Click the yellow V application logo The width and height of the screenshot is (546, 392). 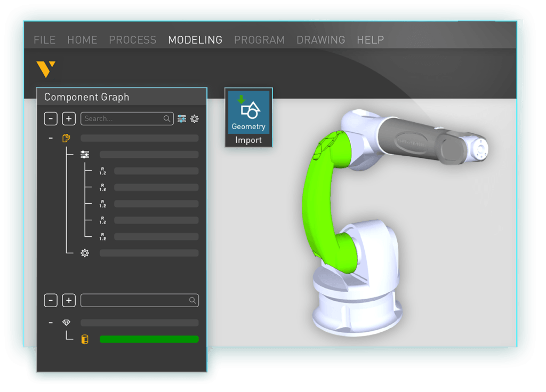click(x=46, y=69)
